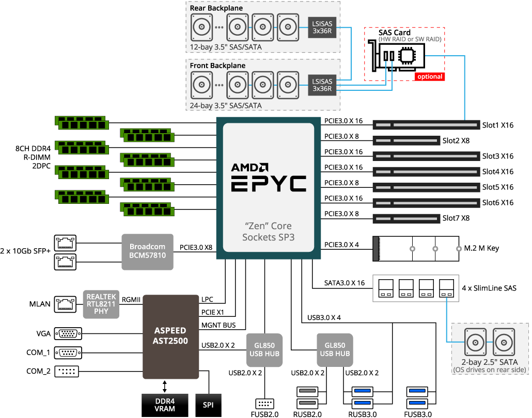
Task: Select the ASPEED AST2500 chip
Action: click(170, 335)
